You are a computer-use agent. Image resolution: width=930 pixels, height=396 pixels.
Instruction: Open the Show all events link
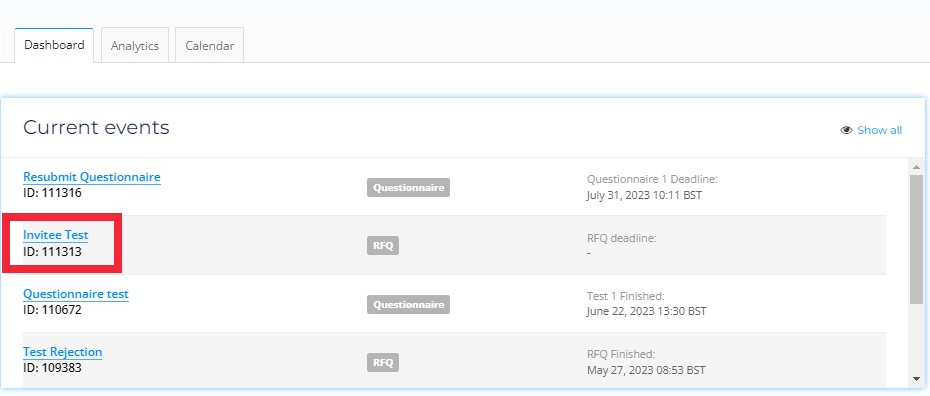880,130
